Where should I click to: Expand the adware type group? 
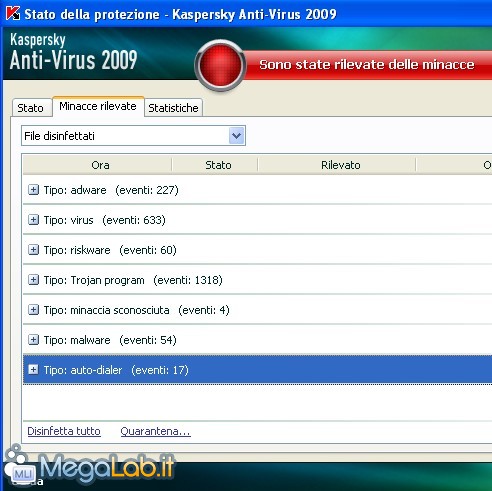pos(33,190)
